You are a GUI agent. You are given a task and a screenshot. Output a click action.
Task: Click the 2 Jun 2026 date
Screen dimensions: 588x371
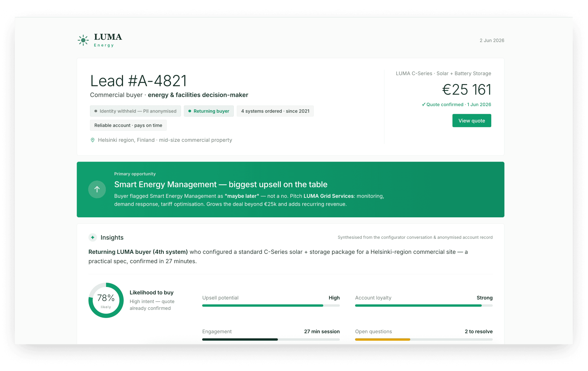(492, 40)
